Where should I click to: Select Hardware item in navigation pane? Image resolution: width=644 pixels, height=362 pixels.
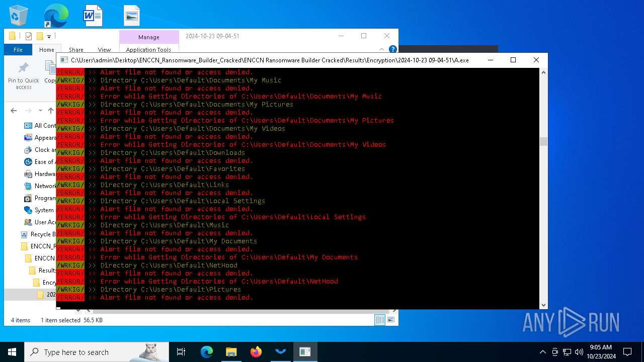point(40,174)
